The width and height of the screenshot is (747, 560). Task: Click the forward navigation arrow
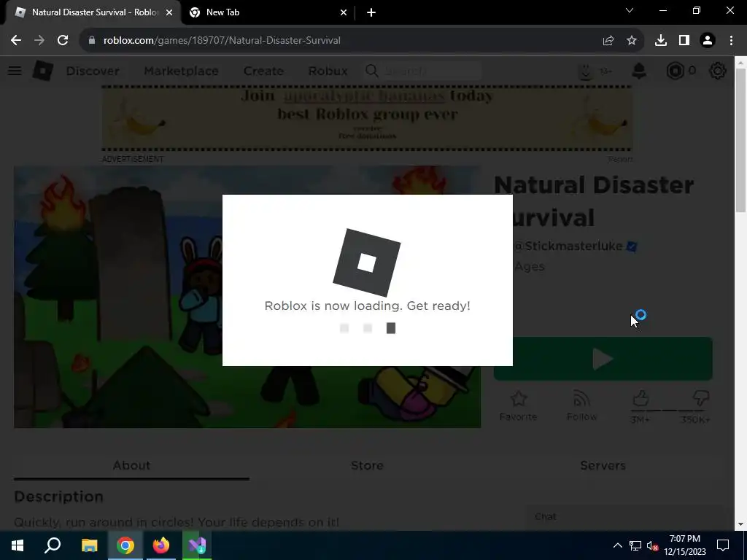pyautogui.click(x=39, y=41)
